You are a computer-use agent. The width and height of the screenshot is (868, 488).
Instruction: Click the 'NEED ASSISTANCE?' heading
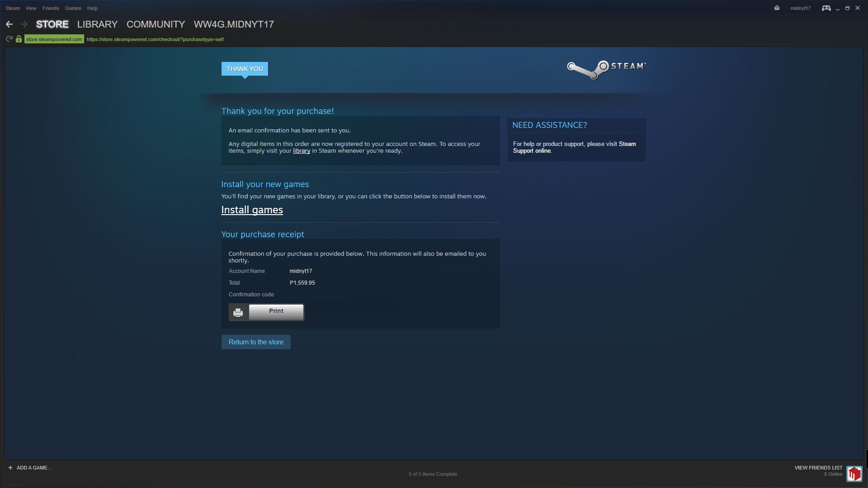point(550,125)
